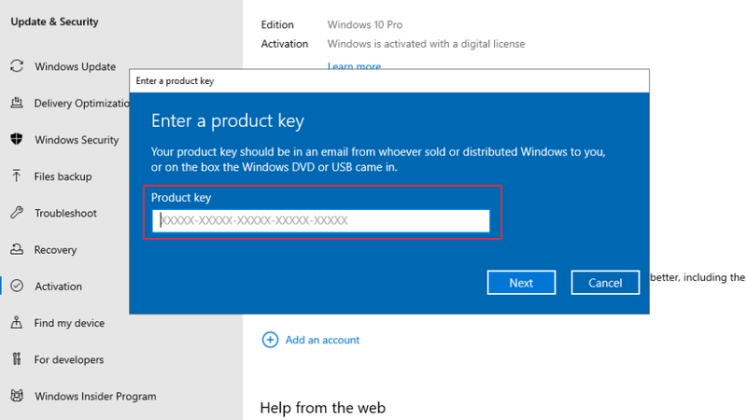Click the Delivery Optimization icon

pos(16,103)
